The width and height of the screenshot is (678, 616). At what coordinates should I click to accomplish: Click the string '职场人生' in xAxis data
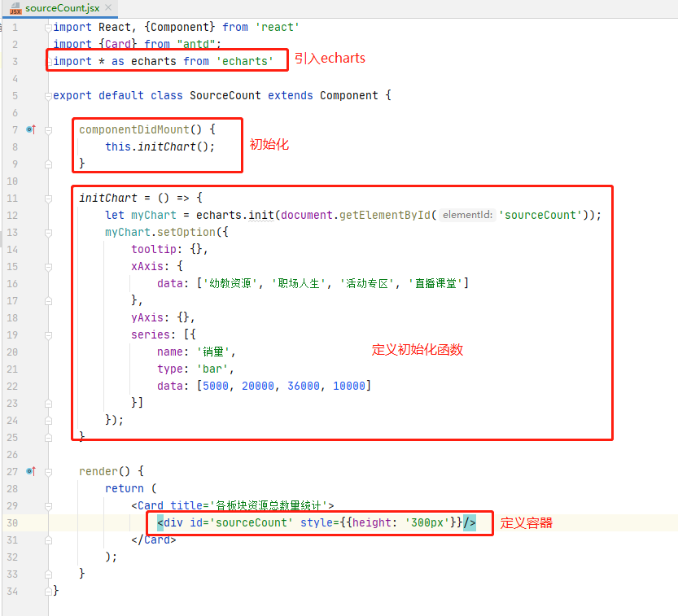[299, 283]
